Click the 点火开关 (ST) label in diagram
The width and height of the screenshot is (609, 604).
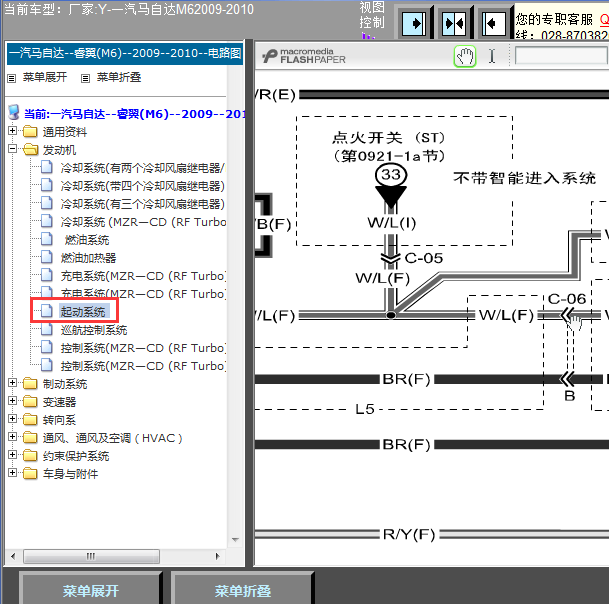389,138
